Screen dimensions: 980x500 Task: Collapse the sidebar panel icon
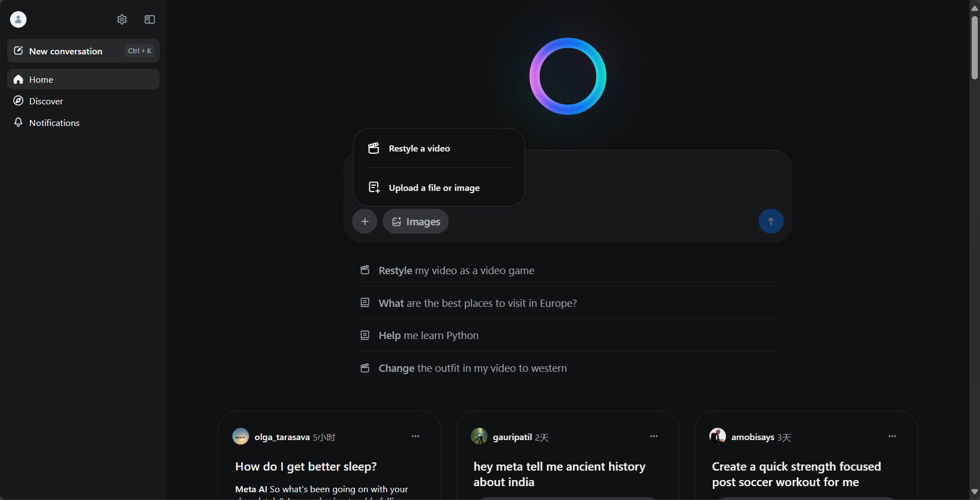(150, 19)
